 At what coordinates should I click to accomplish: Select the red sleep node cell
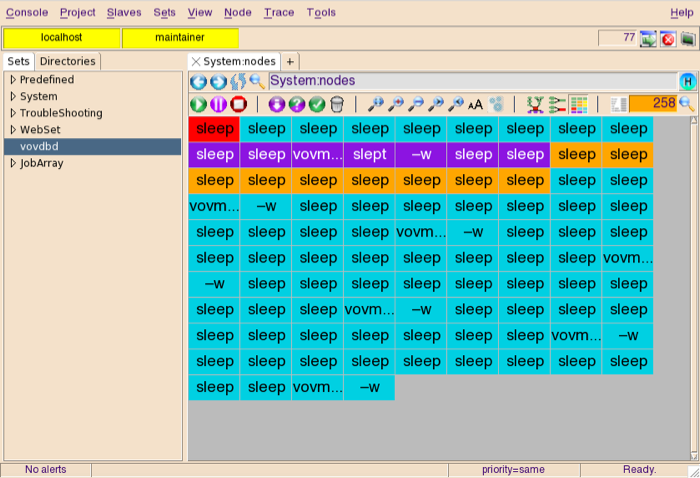click(214, 129)
